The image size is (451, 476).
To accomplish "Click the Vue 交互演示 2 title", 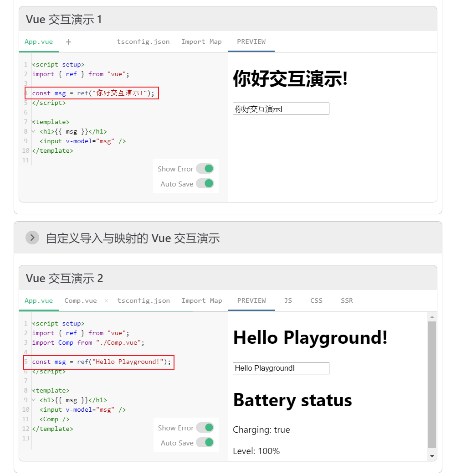I will (64, 279).
